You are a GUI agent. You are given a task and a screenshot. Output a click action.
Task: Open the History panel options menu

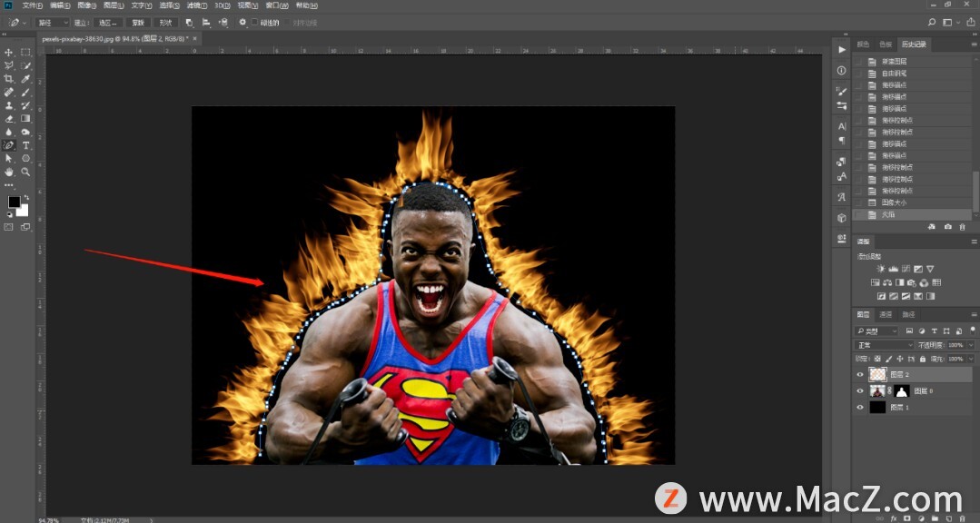974,44
